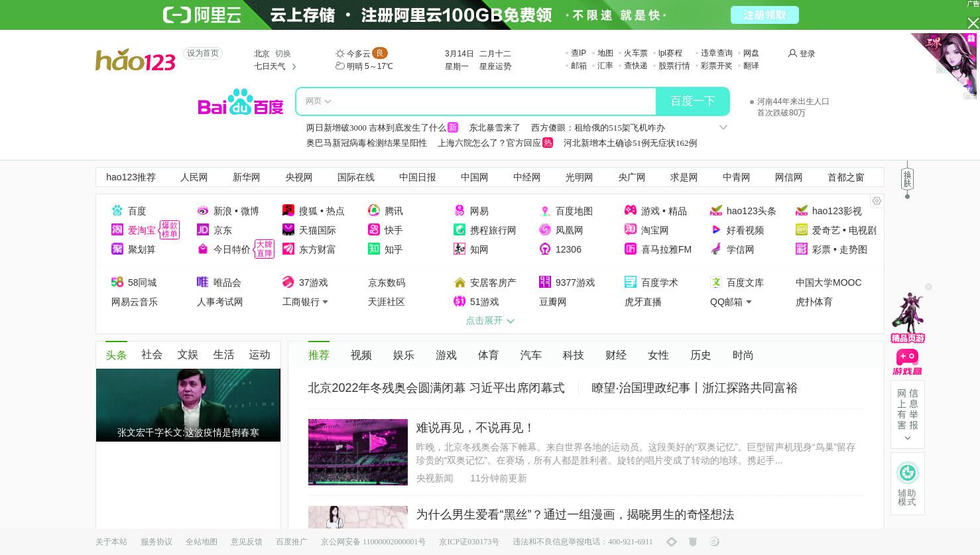
Task: Open the NetEase icon link
Action: click(x=459, y=211)
